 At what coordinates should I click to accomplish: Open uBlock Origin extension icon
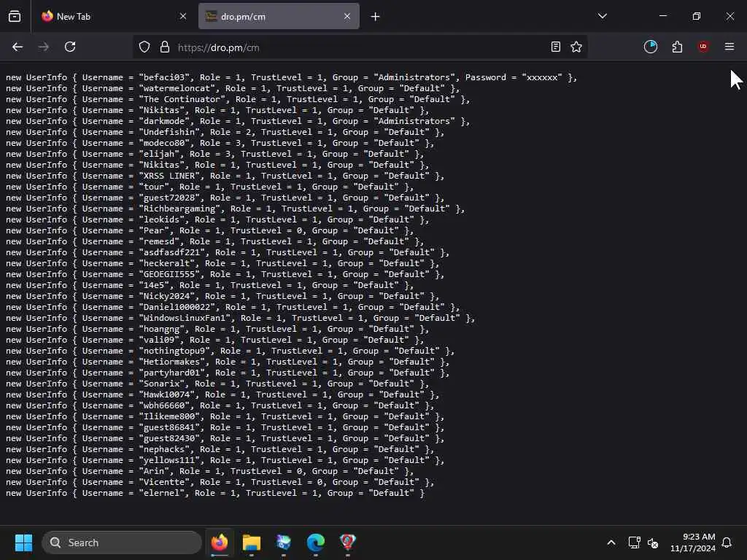point(703,47)
